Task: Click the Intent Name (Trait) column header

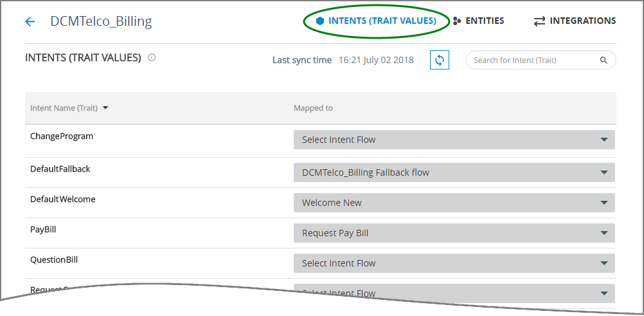Action: [x=64, y=108]
